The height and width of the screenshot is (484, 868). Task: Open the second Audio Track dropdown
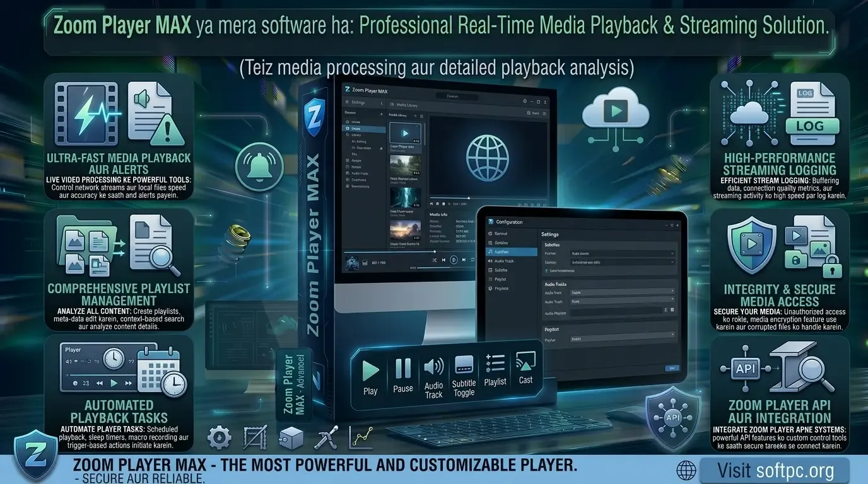point(621,301)
